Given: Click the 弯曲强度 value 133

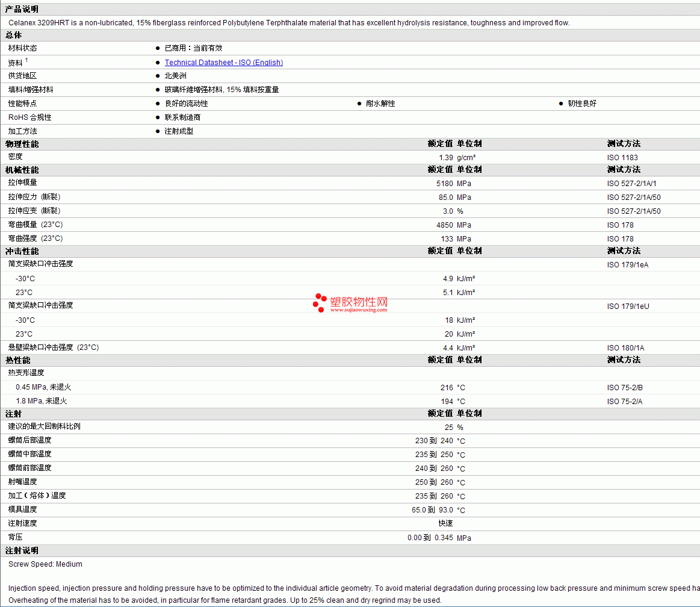Looking at the screenshot, I should coord(447,239).
